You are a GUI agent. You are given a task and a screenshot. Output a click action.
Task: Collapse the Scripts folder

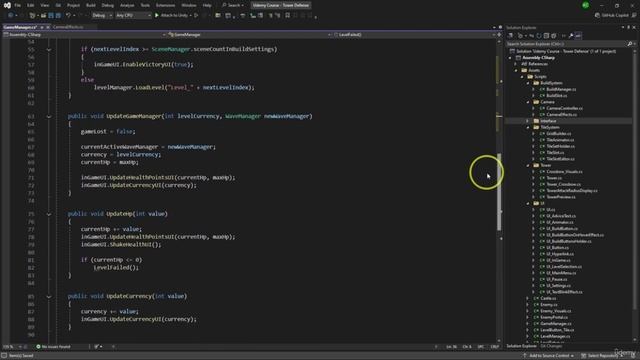click(522, 77)
